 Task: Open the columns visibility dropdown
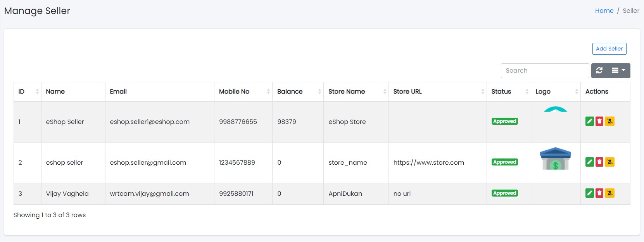[618, 70]
